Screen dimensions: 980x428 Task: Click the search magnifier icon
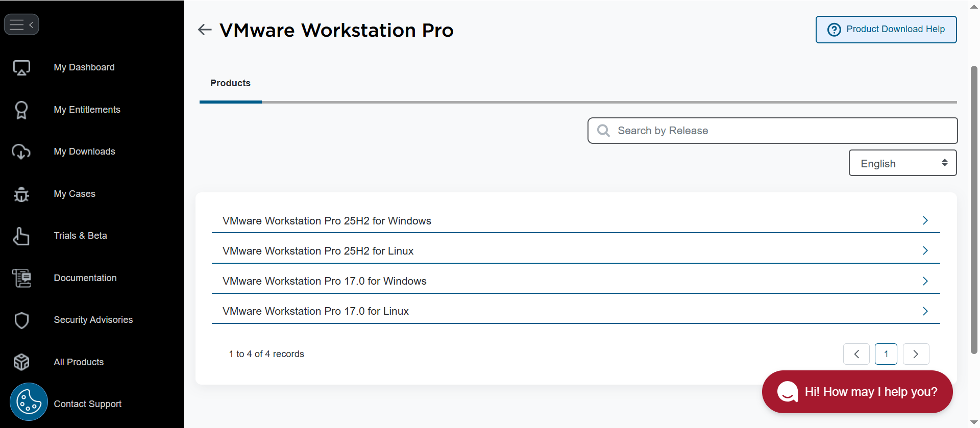click(603, 131)
